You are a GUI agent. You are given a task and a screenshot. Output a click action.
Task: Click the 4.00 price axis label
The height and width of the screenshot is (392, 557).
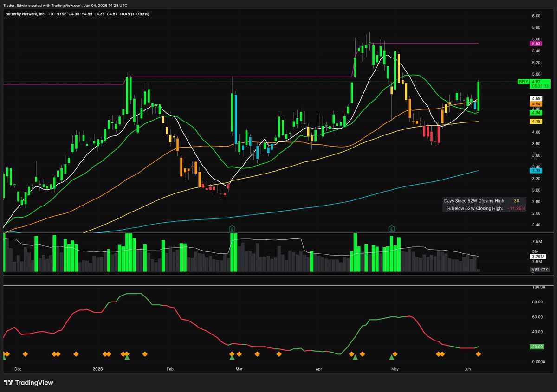(x=536, y=132)
